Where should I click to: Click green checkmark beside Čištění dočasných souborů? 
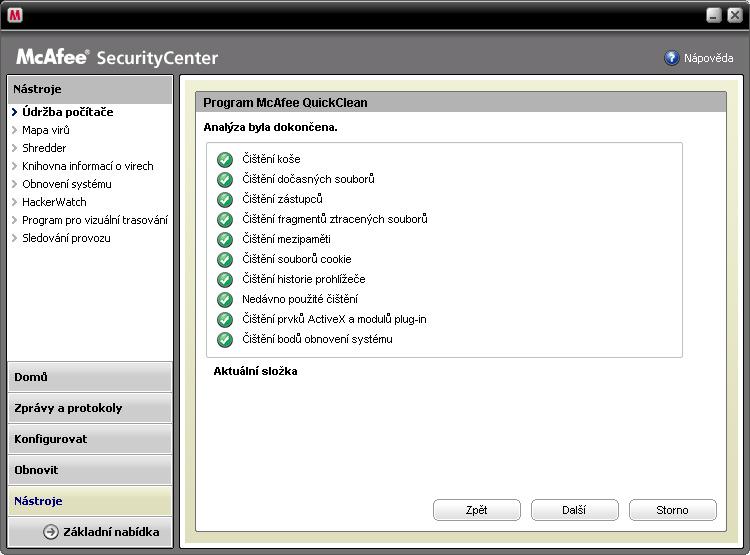pos(225,179)
